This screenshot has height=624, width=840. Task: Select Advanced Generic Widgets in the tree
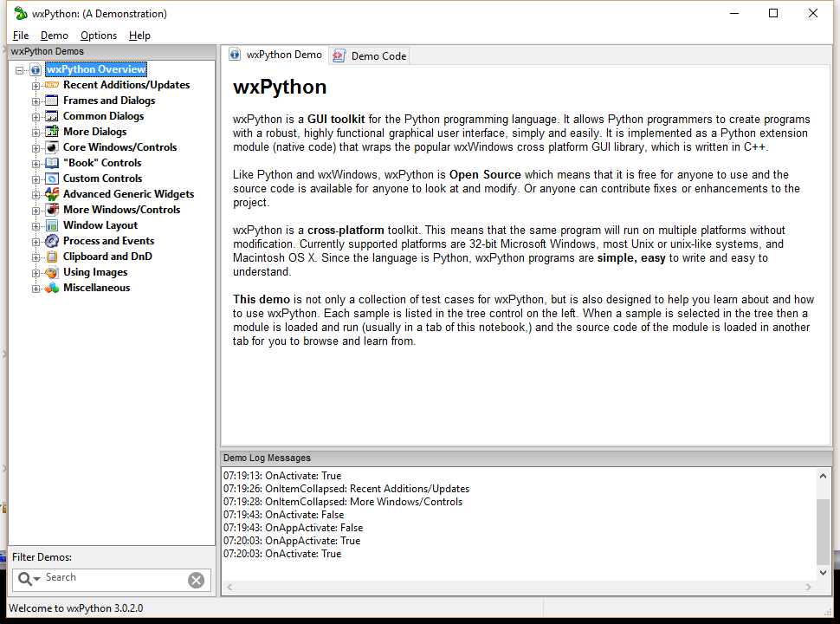[128, 193]
